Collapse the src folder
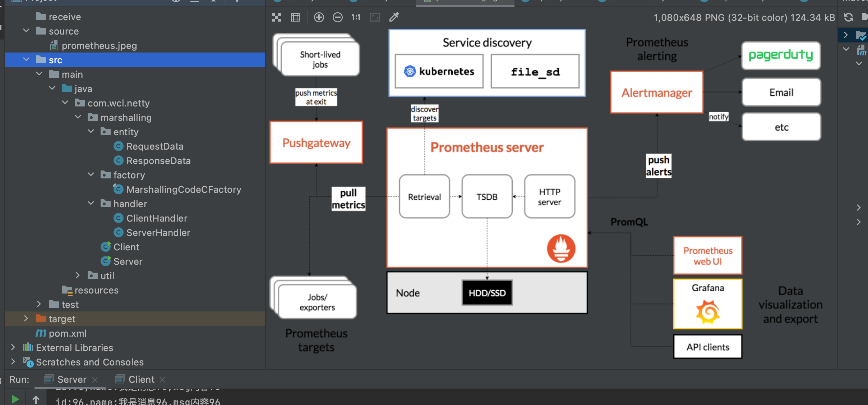 pos(26,60)
